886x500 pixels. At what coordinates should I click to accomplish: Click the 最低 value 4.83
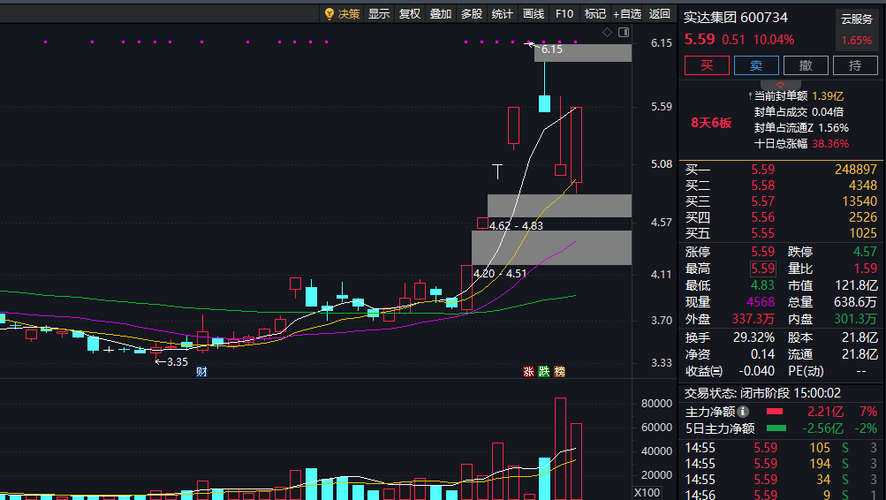coord(763,285)
